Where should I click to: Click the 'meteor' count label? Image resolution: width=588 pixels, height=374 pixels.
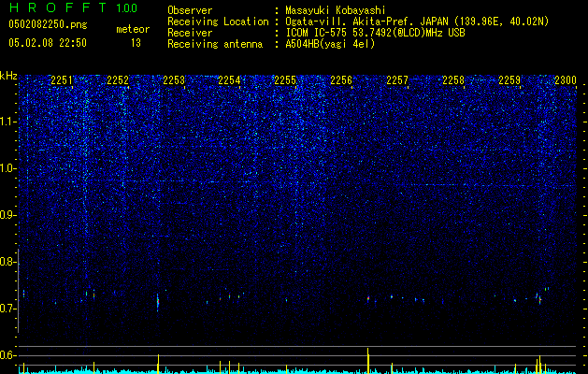point(133,29)
